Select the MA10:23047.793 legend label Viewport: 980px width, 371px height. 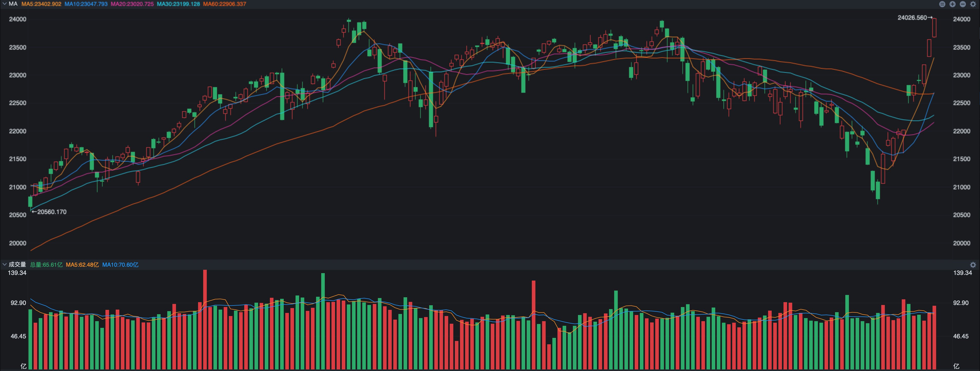click(x=86, y=4)
